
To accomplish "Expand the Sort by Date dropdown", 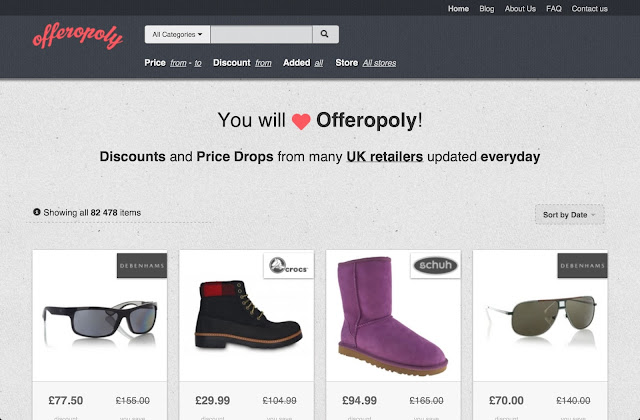I will (569, 215).
